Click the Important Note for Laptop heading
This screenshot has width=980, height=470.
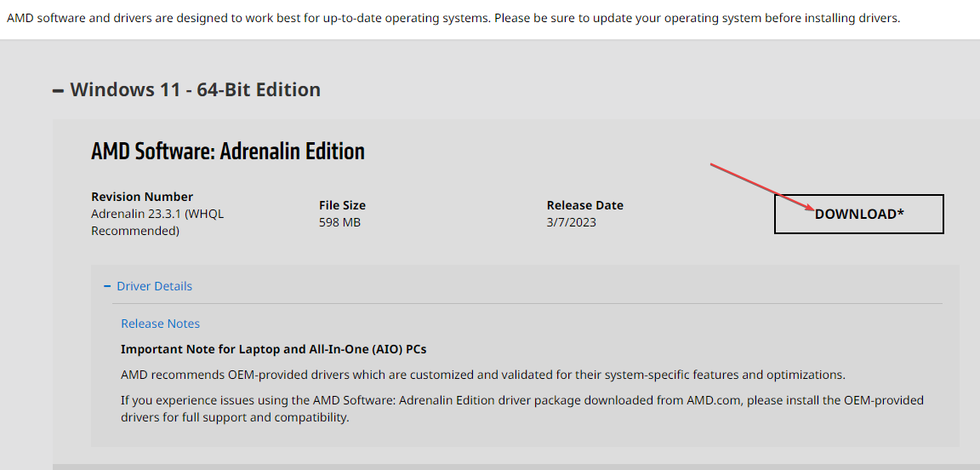(x=273, y=349)
